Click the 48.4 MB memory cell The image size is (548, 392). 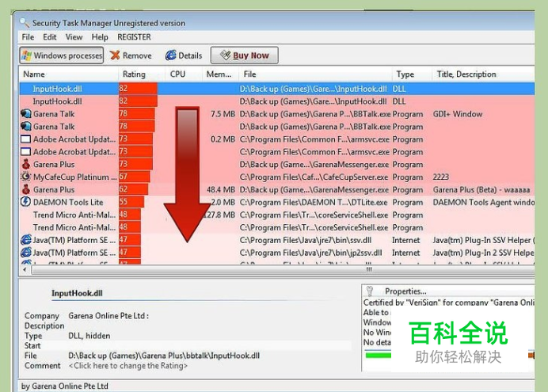click(x=221, y=190)
